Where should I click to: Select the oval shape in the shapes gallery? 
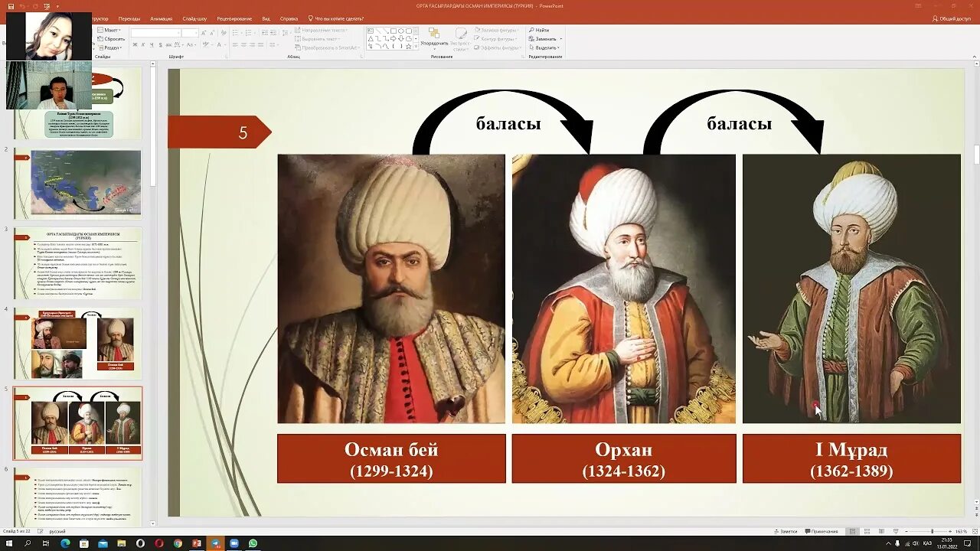(400, 31)
